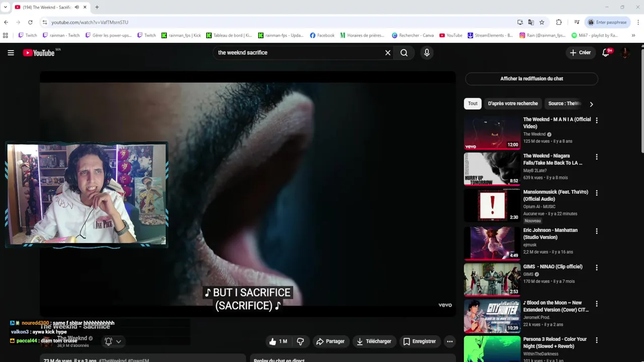Screen dimensions: 644x362
Task: Open options for Mansionmusick video
Action: 597,193
